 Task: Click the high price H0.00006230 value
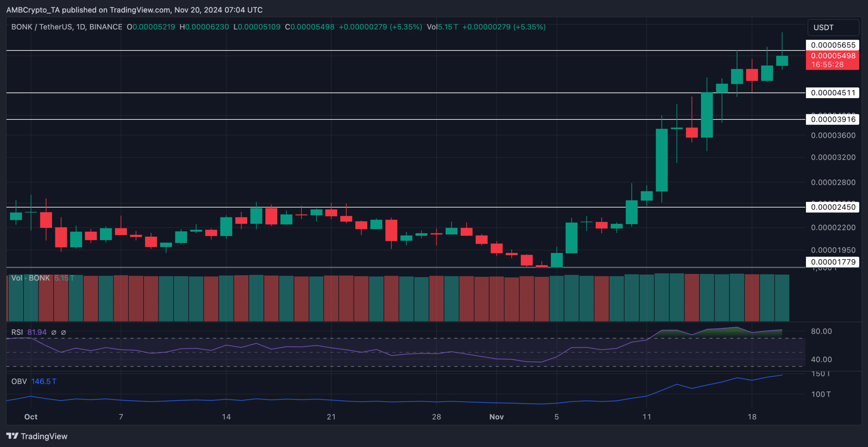point(204,27)
